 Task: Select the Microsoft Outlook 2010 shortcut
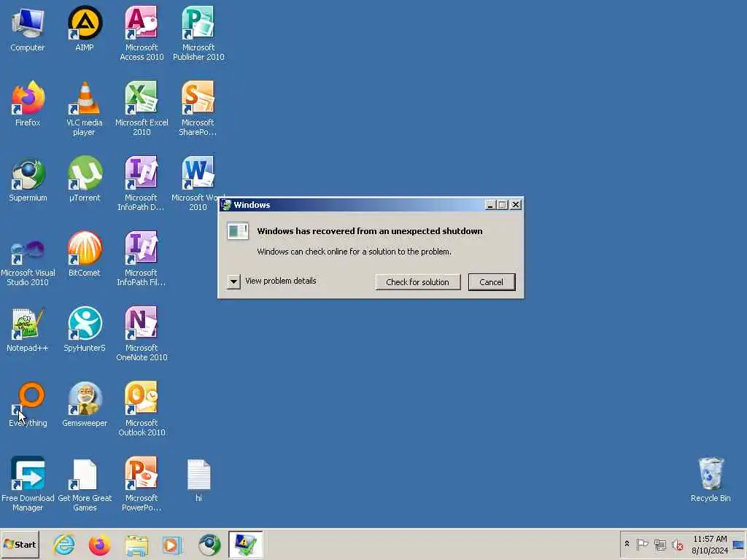[x=142, y=410]
